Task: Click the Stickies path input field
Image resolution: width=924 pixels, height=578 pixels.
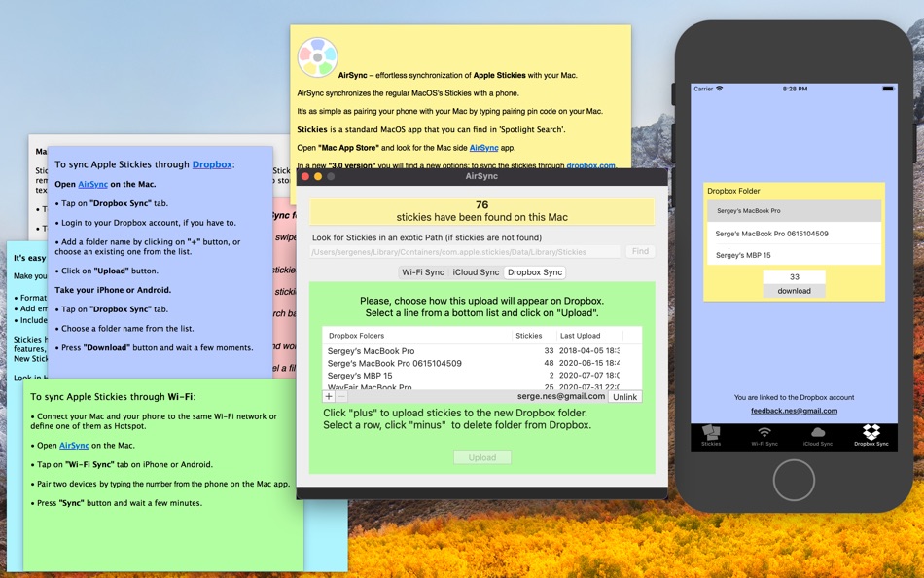Action: pyautogui.click(x=464, y=252)
